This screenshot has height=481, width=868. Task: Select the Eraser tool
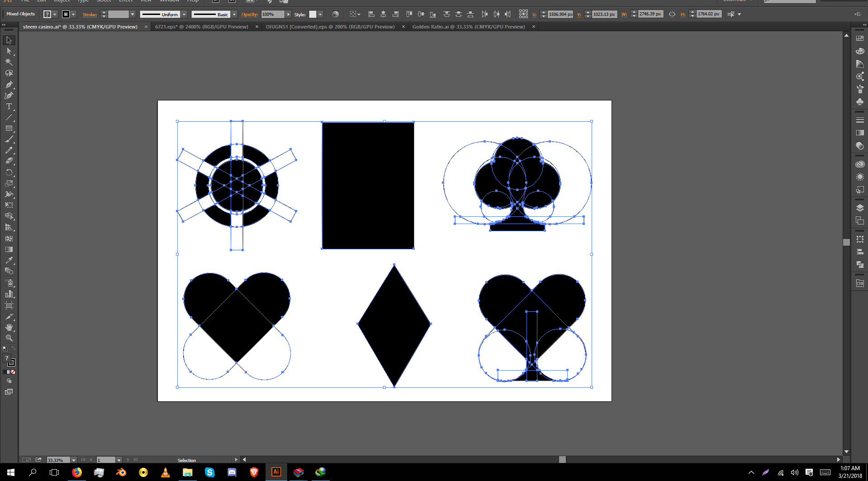[9, 161]
